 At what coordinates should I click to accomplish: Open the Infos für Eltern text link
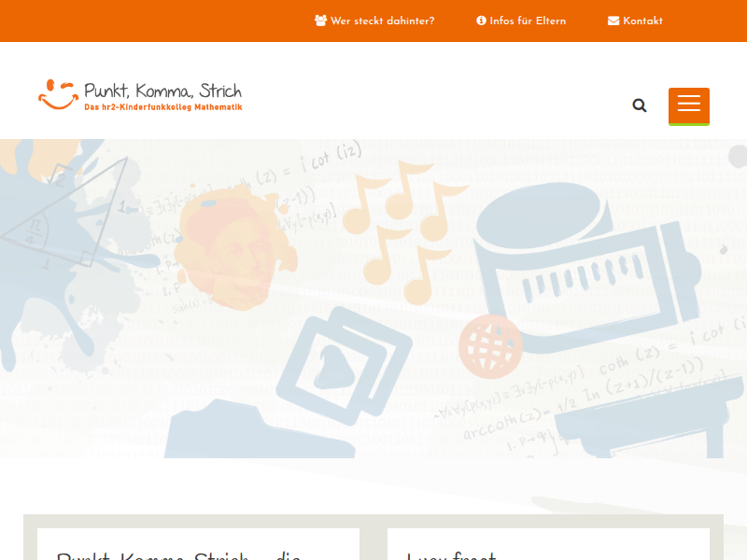click(x=528, y=21)
